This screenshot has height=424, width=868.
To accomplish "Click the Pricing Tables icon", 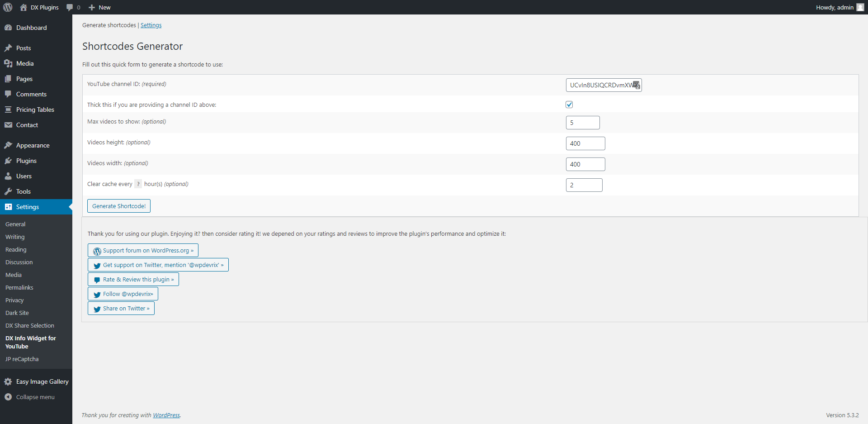I will tap(8, 110).
